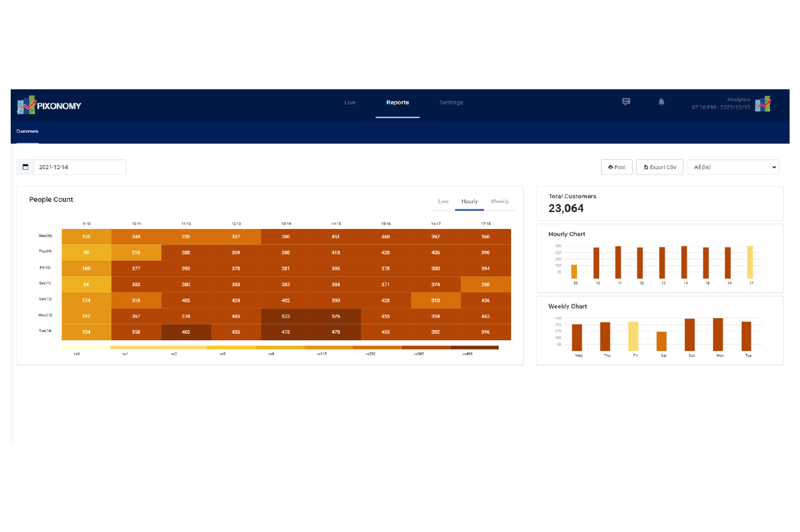This screenshot has width=800, height=532.
Task: Open the messages chat icon
Action: (x=626, y=102)
